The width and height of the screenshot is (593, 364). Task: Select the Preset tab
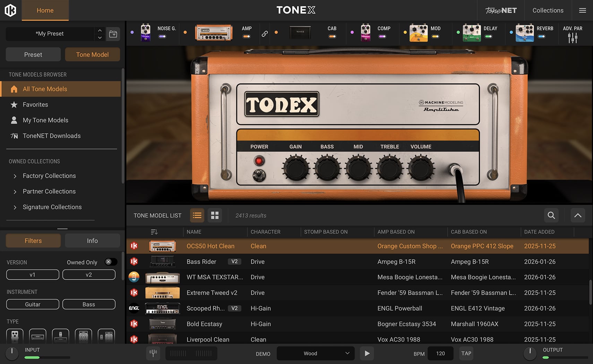[33, 54]
